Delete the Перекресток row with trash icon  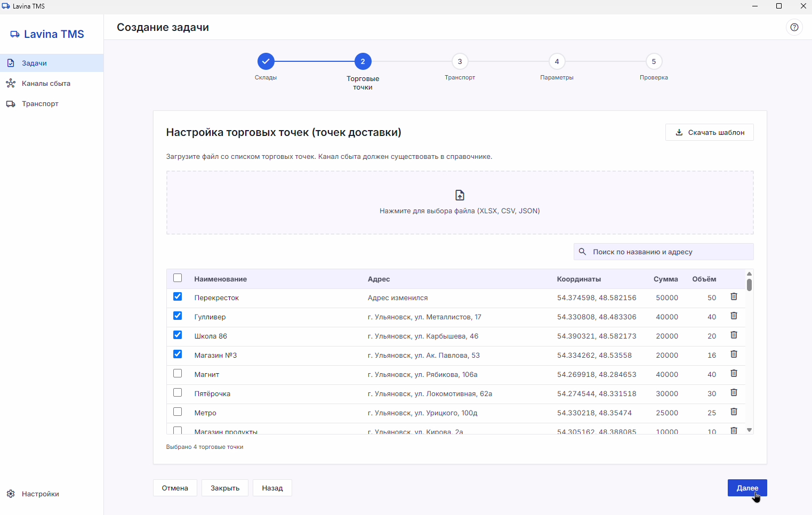pos(734,297)
